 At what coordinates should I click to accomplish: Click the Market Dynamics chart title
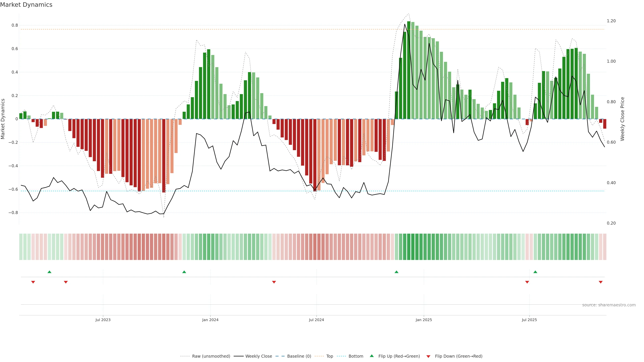click(26, 5)
